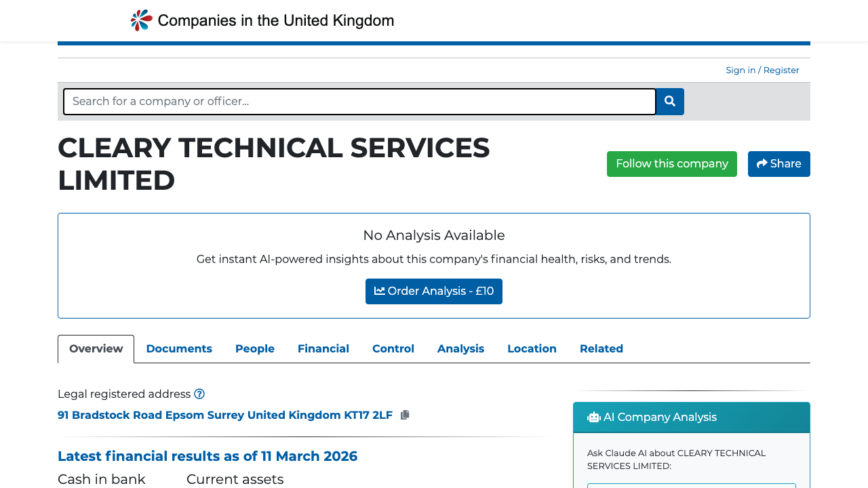Switch to the Related tab

point(601,348)
